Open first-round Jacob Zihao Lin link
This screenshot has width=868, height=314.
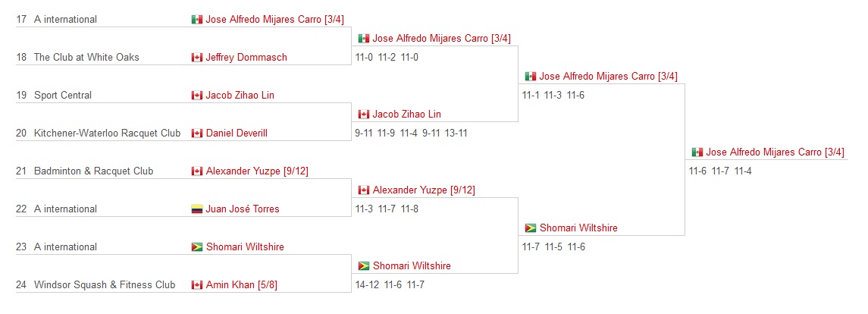click(240, 96)
